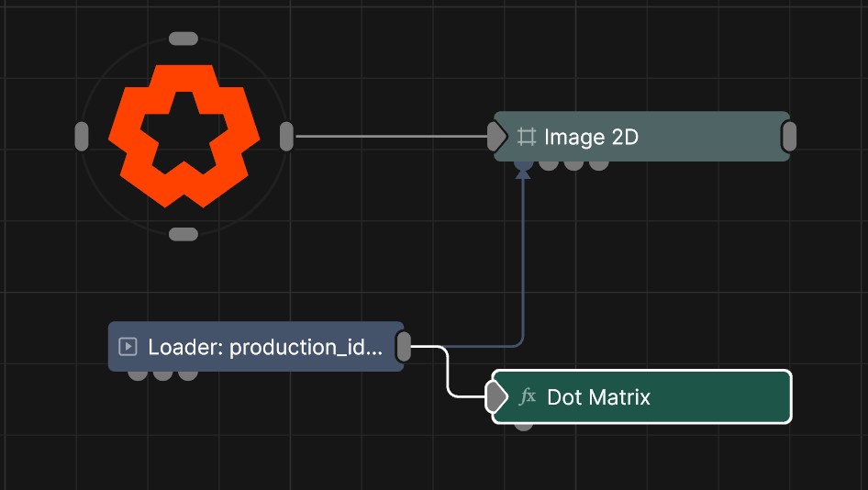Click the left input port of the Dot Matrix node
Viewport: 868px width, 490px height.
pos(495,397)
